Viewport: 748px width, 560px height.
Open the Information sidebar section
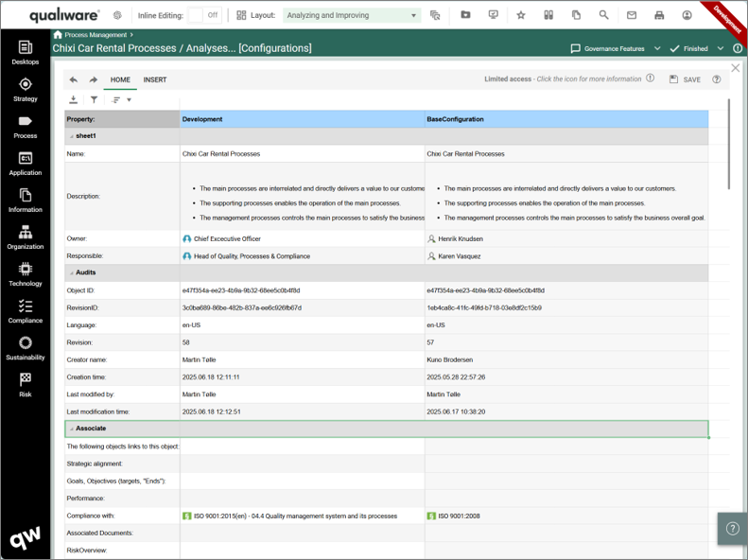pyautogui.click(x=26, y=201)
